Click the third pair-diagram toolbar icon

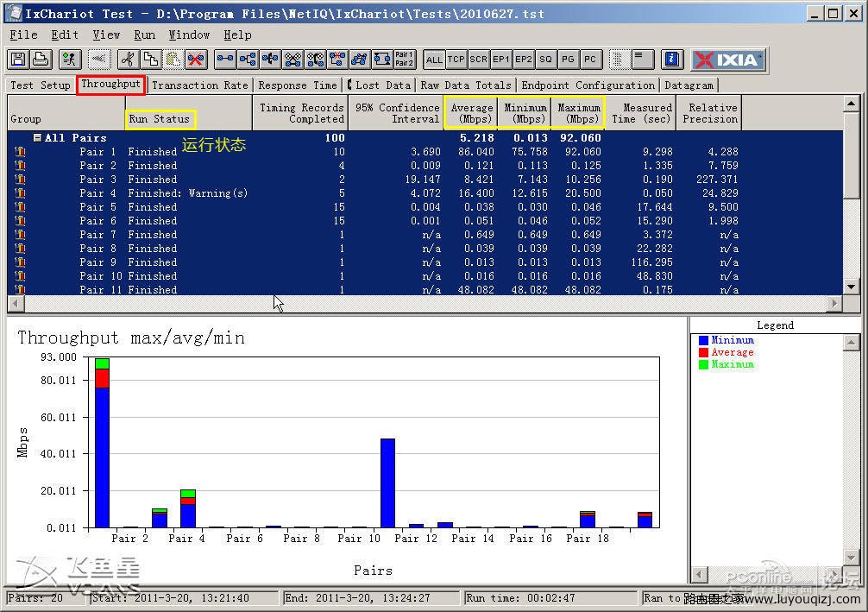coord(270,60)
